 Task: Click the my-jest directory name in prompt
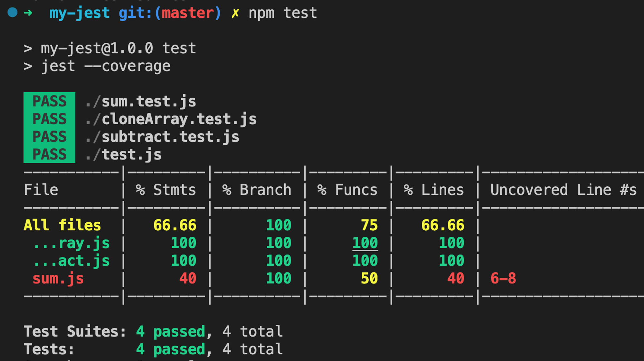click(80, 13)
